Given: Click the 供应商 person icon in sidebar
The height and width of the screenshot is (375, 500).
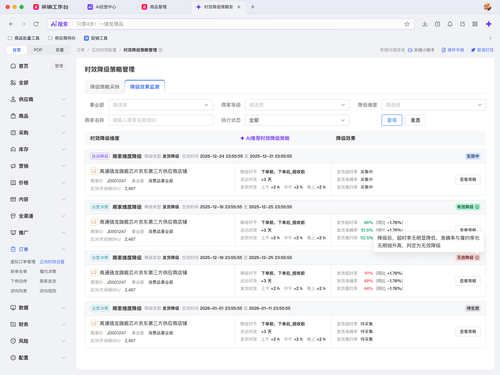Looking at the screenshot, I should pos(13,99).
